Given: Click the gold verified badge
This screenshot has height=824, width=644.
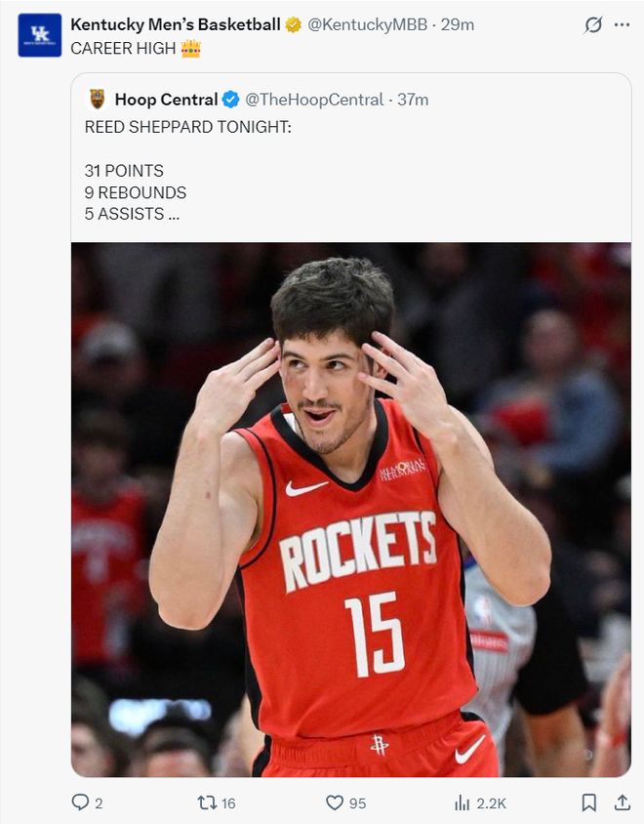Looking at the screenshot, I should [x=293, y=25].
